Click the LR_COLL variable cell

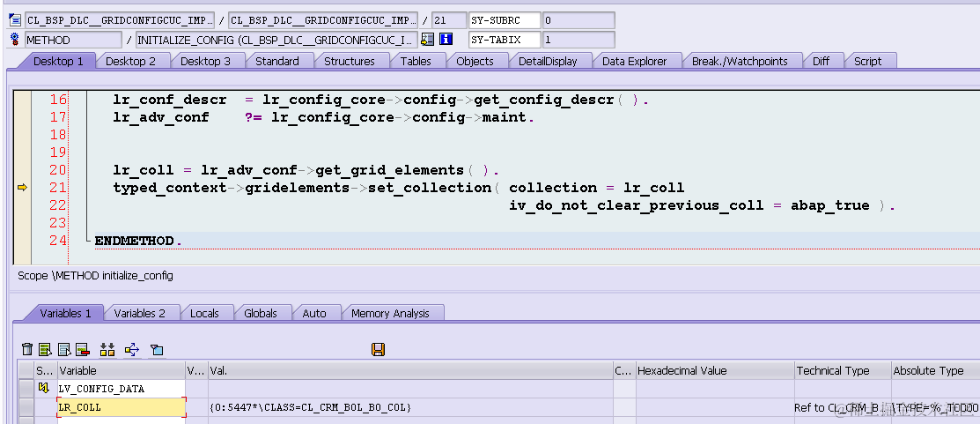coord(122,407)
